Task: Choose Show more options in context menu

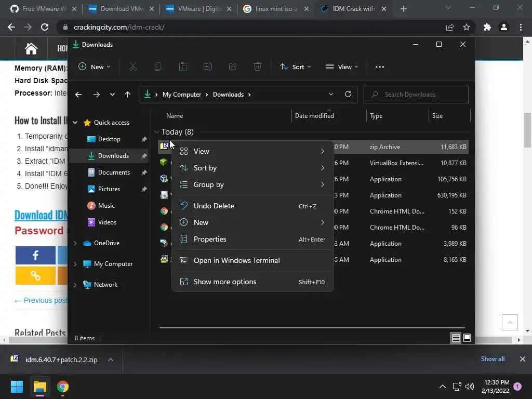Action: tap(253, 282)
